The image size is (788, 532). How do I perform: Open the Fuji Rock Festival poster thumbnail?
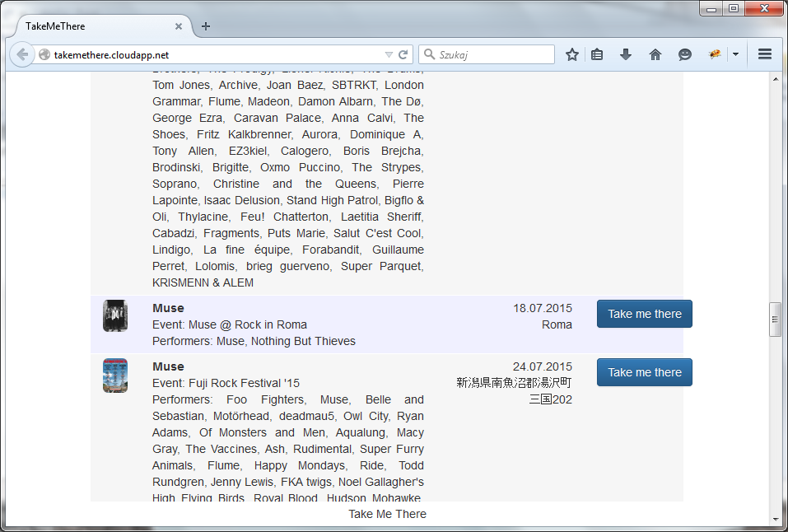click(x=115, y=376)
